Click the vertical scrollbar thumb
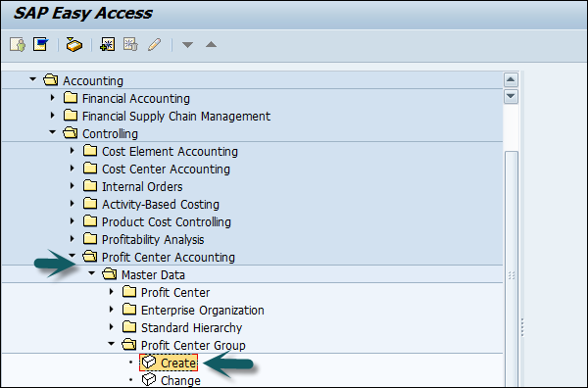The height and width of the screenshot is (388, 588). [x=512, y=269]
